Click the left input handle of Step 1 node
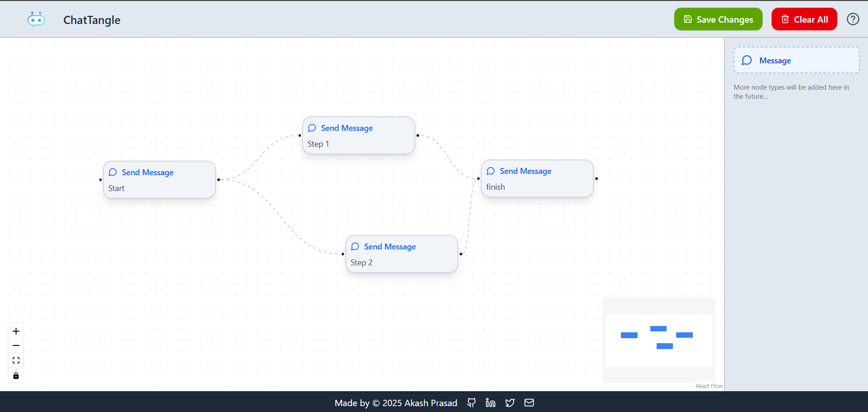The image size is (868, 412). (300, 135)
